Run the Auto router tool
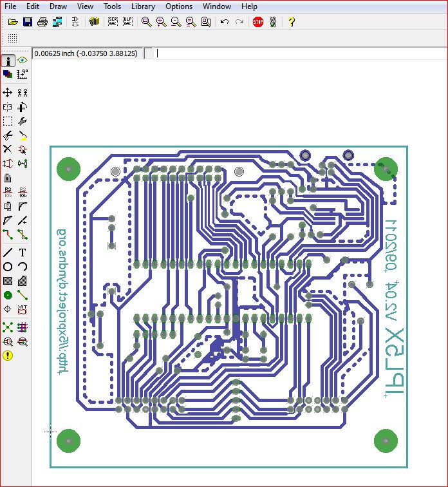This screenshot has height=487, width=448. 23,327
